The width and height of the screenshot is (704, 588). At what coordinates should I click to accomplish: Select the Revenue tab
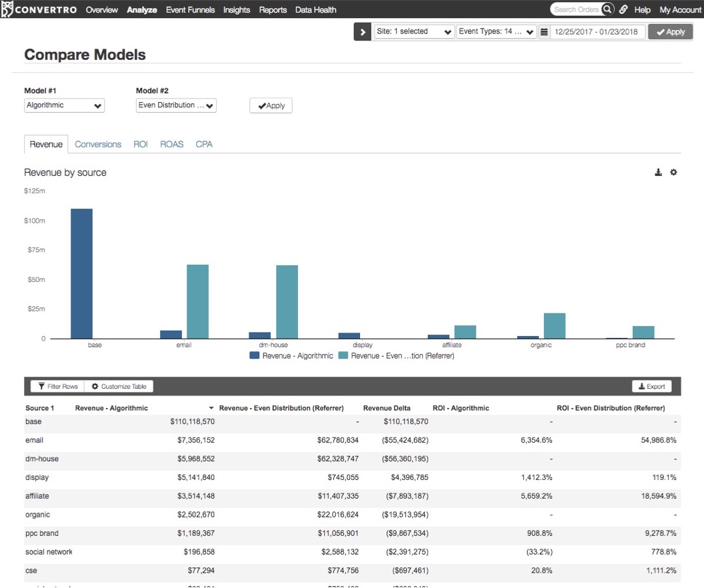[x=46, y=144]
